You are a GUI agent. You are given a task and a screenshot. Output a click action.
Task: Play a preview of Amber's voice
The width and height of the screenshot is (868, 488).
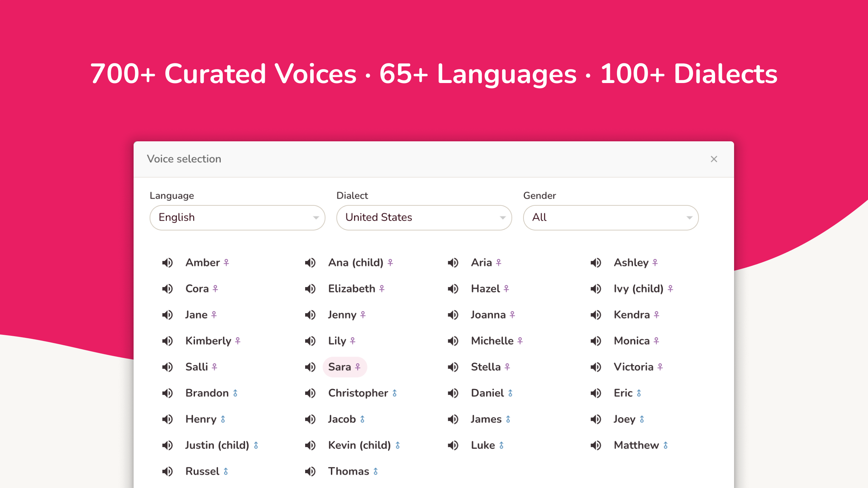(167, 262)
